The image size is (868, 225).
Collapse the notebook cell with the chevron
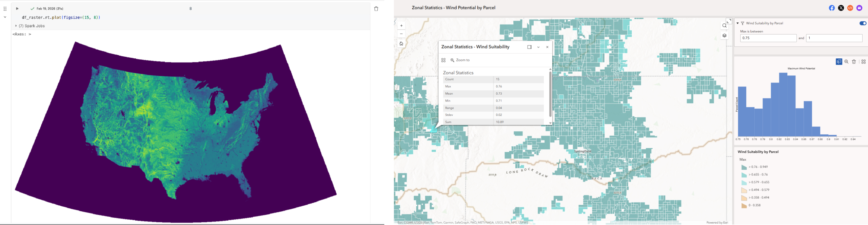[5, 17]
